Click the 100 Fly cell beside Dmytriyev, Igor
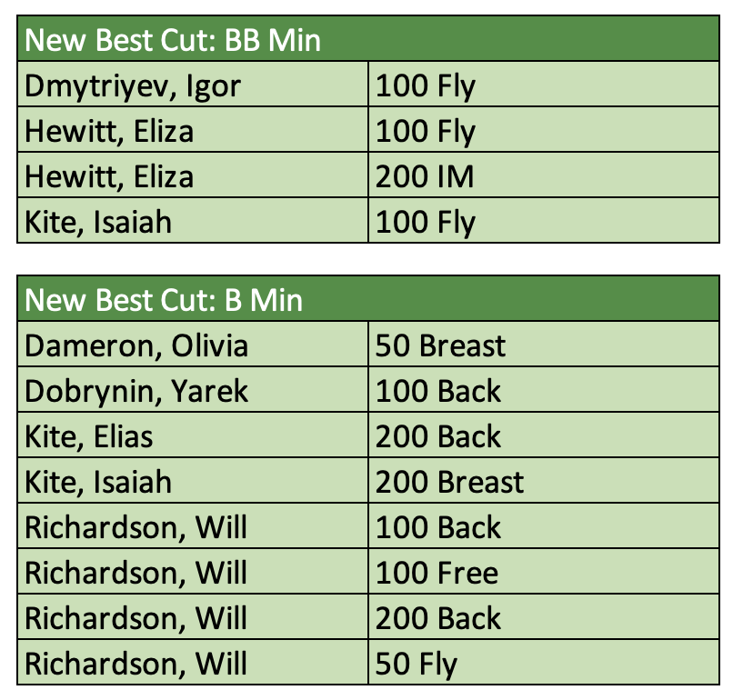The image size is (733, 700). coord(426,85)
